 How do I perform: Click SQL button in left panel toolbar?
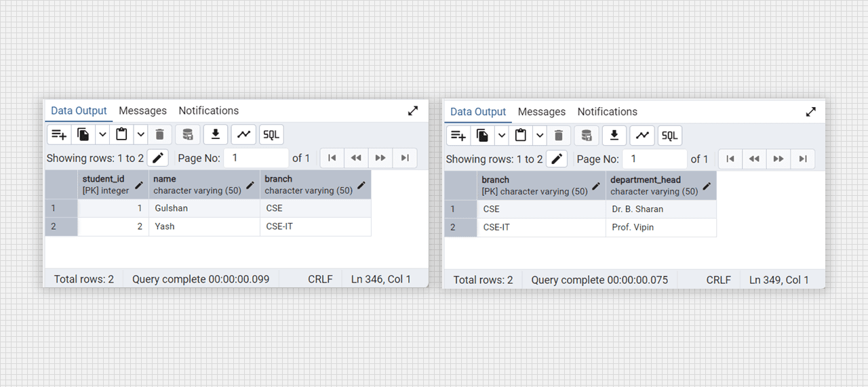click(271, 134)
